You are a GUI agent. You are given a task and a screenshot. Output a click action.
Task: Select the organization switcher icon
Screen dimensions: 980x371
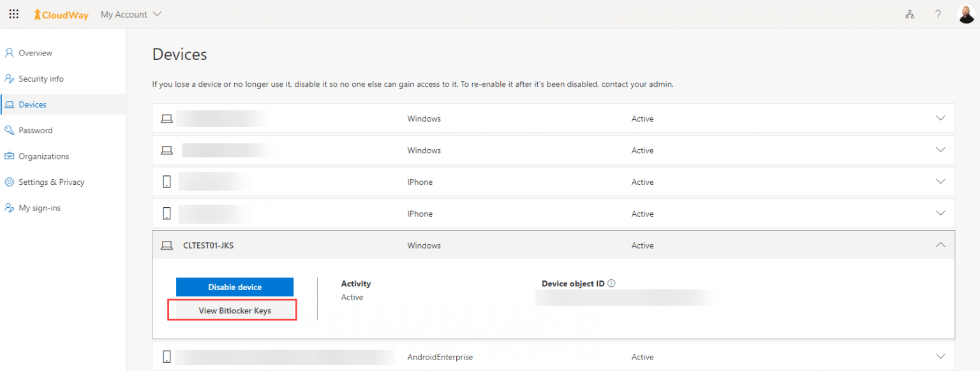tap(909, 13)
